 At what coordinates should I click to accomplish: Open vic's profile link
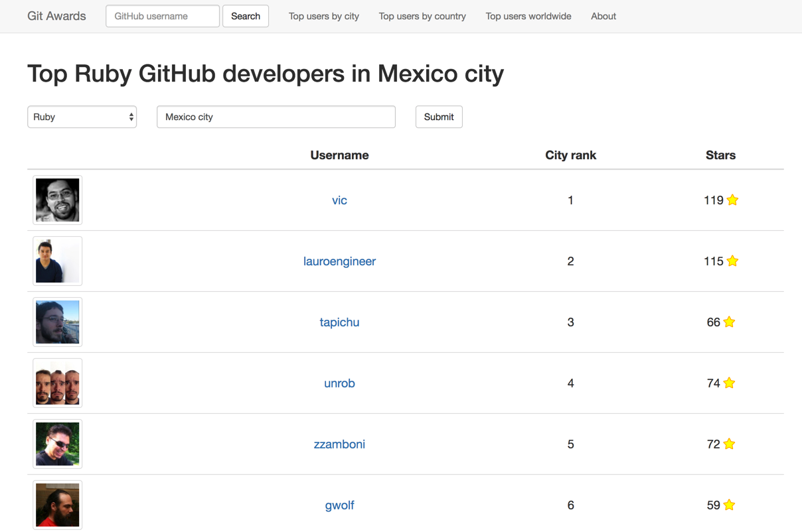pos(339,200)
